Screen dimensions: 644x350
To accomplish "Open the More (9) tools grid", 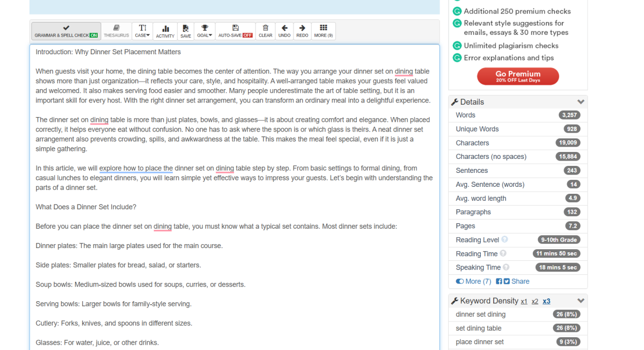I will 324,31.
